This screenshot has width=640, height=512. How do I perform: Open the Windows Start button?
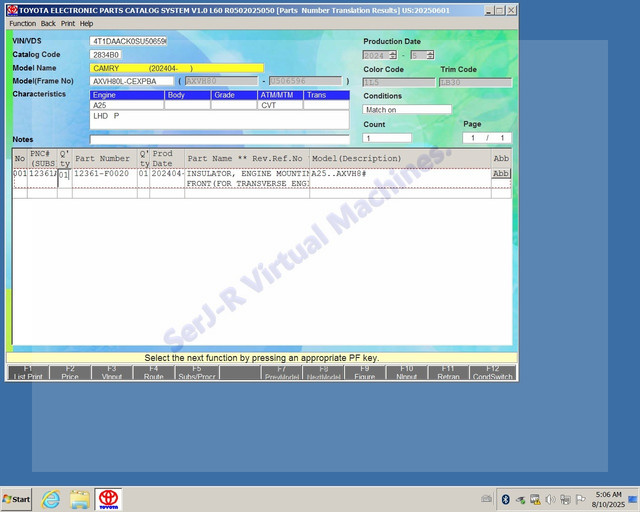(16, 499)
